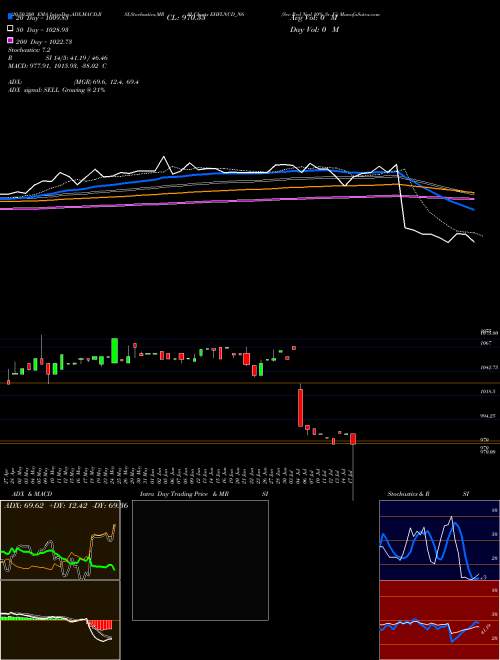
Task: Click the '(MGR) 69.6, 12.4, 69.4' ADX readout
Action: coord(106,82)
